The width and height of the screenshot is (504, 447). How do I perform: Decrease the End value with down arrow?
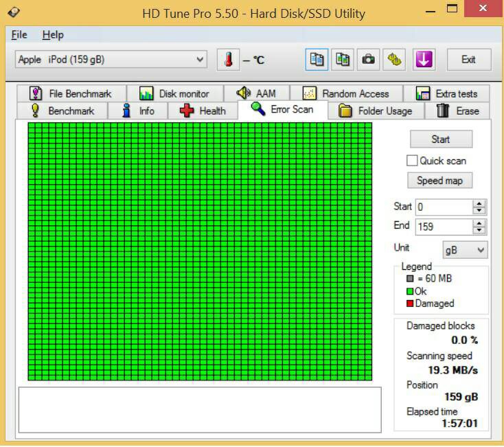tap(479, 230)
